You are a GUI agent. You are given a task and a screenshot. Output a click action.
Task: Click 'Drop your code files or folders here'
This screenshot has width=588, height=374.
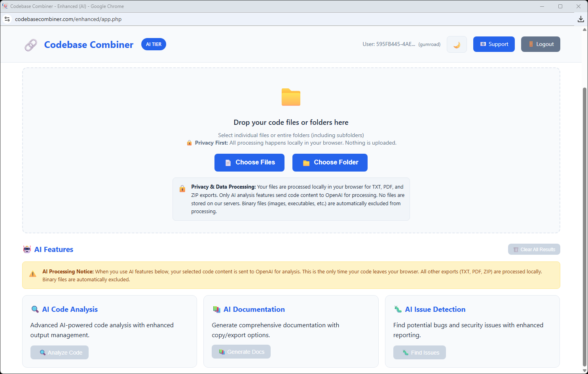(x=291, y=122)
